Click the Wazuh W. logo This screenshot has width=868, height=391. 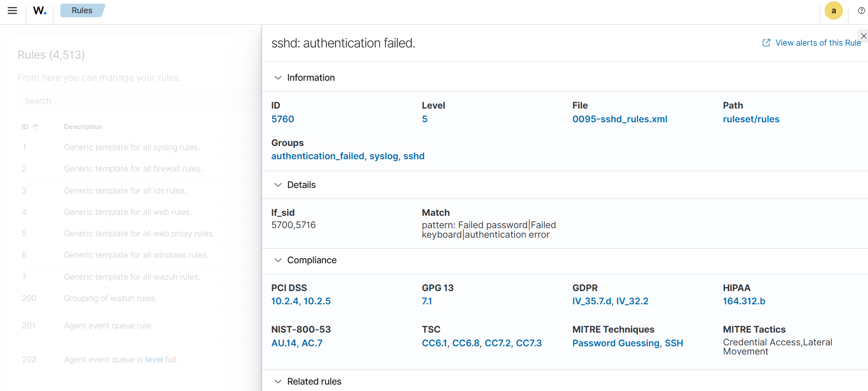click(x=40, y=10)
